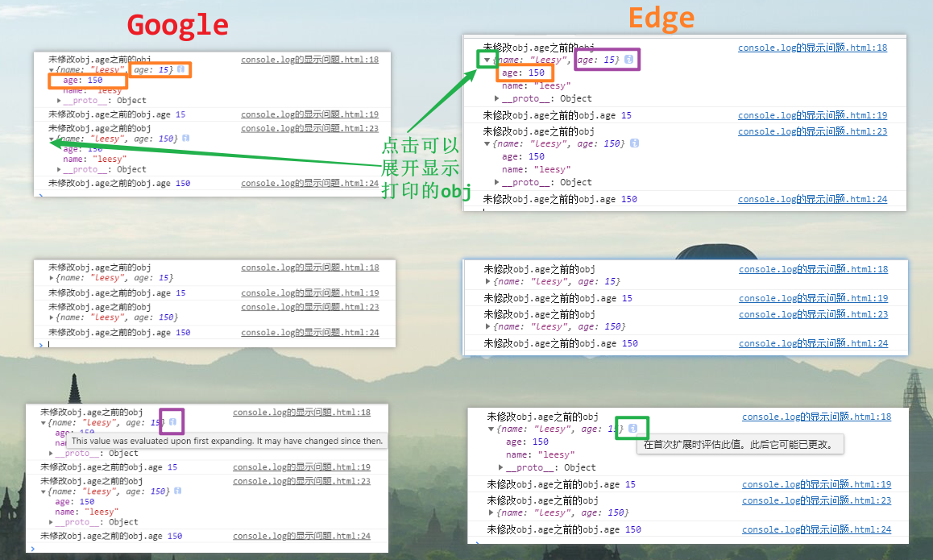Open the html:24 source link in the bottom Edge panel

click(x=816, y=529)
